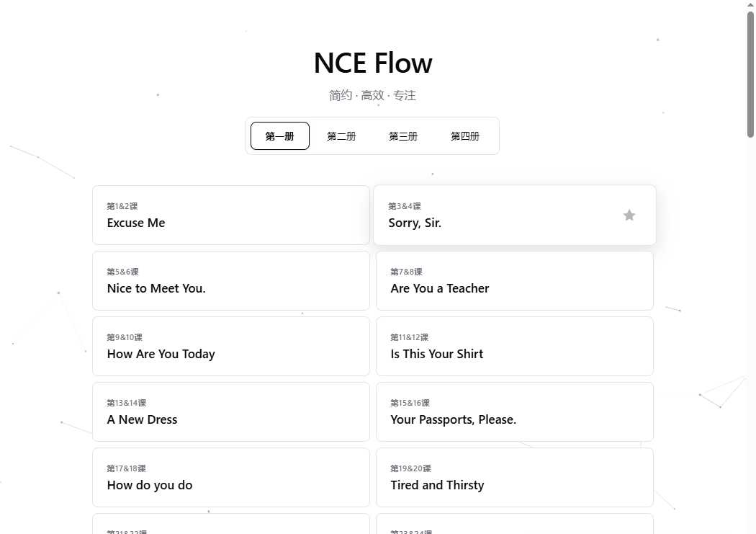The width and height of the screenshot is (756, 534).
Task: Switch to the 第三册 tab
Action: (x=403, y=135)
